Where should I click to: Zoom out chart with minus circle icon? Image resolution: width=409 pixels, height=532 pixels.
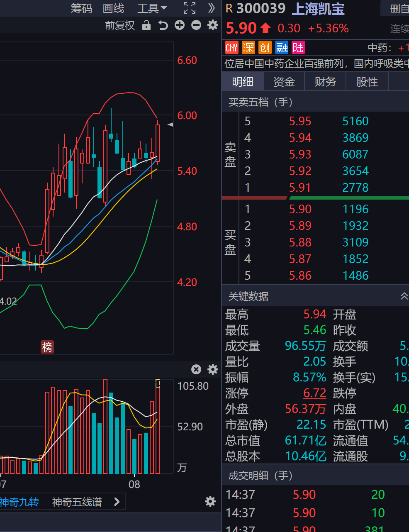[x=196, y=25]
